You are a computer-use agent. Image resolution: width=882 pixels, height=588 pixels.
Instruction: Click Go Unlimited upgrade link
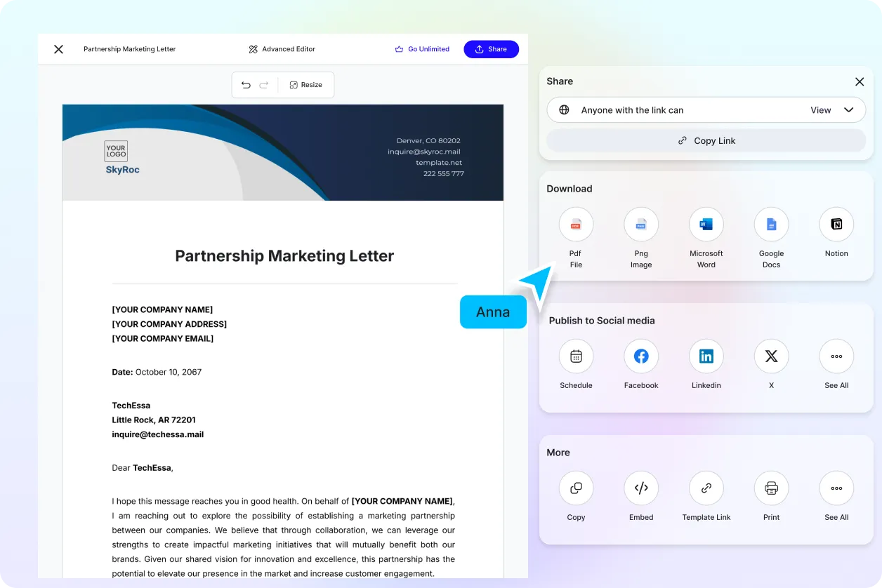coord(422,49)
